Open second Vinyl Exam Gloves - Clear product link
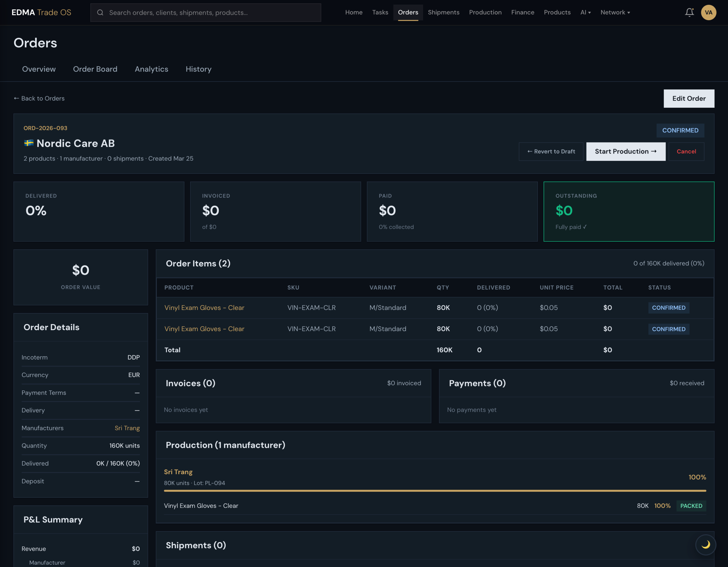728x567 pixels. [204, 329]
